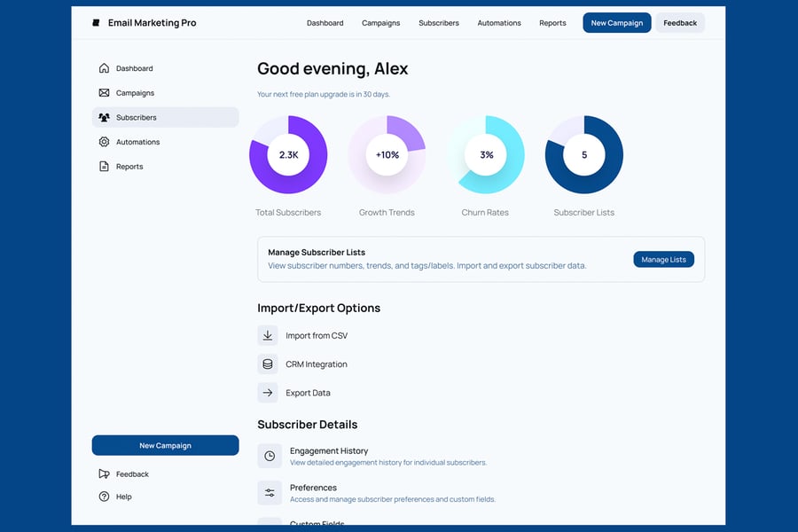Click the Automations gear icon in sidebar
Screen dimensions: 798x532
coord(104,142)
